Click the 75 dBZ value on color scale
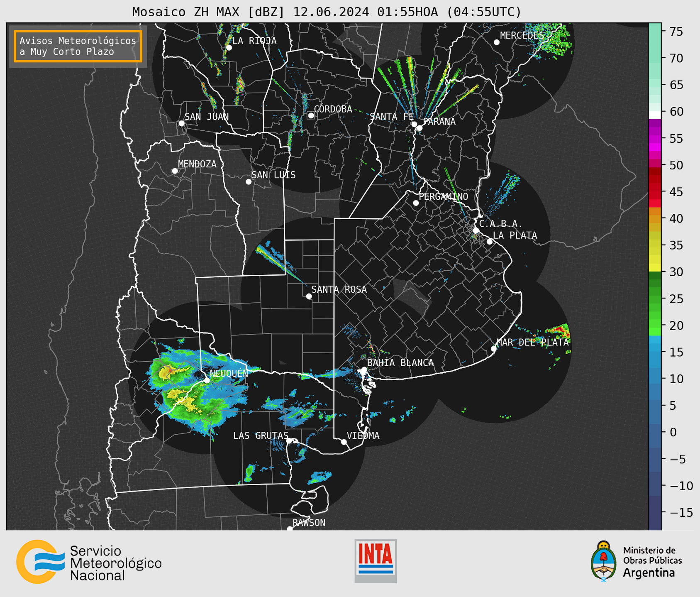Viewport: 700px width, 597px height. [x=676, y=32]
